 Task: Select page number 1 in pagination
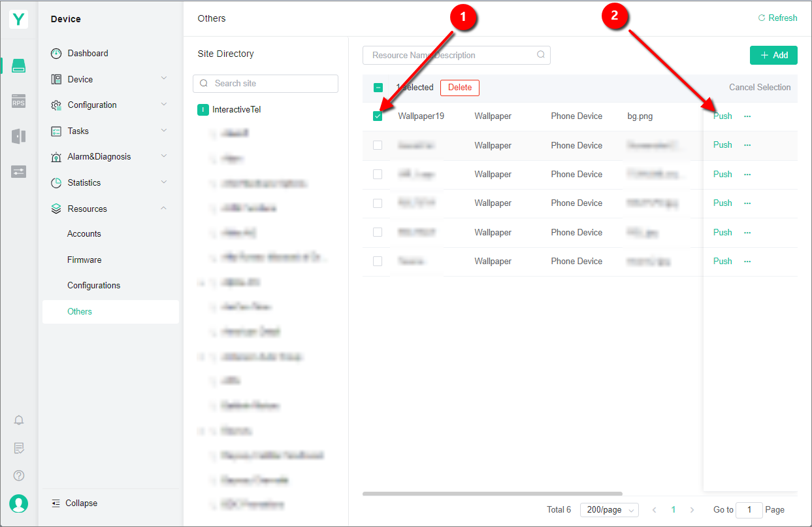pyautogui.click(x=674, y=510)
